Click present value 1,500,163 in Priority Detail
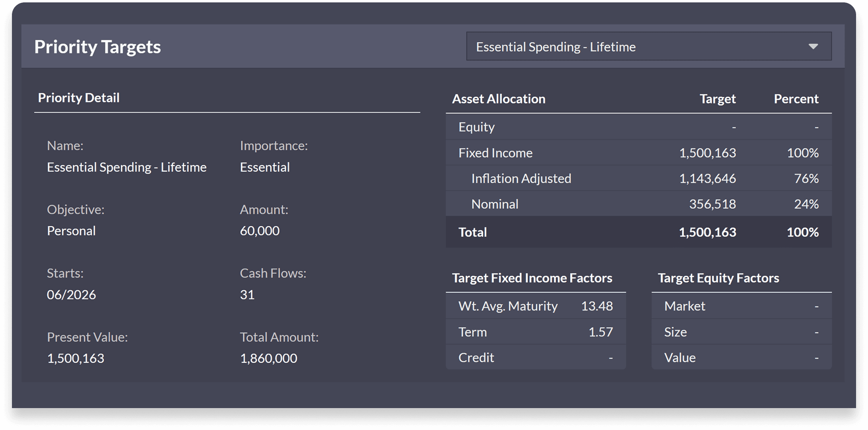 click(76, 359)
